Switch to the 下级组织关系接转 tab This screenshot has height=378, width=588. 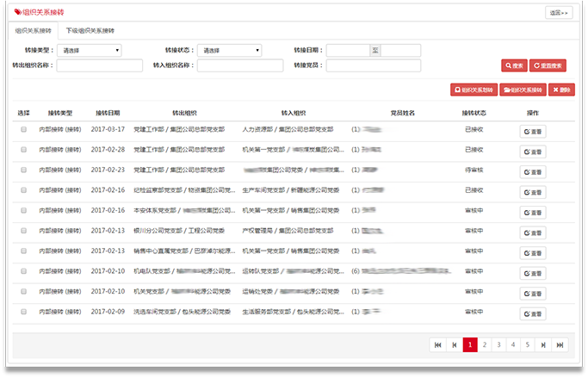coord(90,31)
